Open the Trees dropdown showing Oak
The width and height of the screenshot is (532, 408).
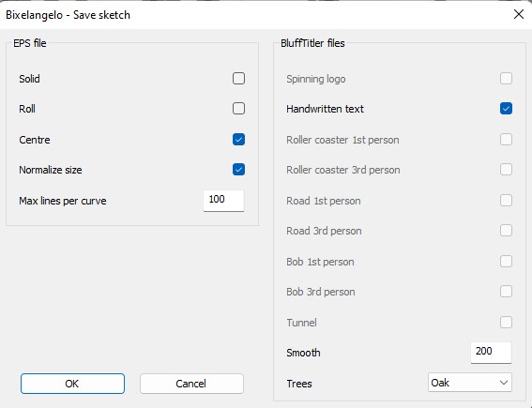[470, 383]
